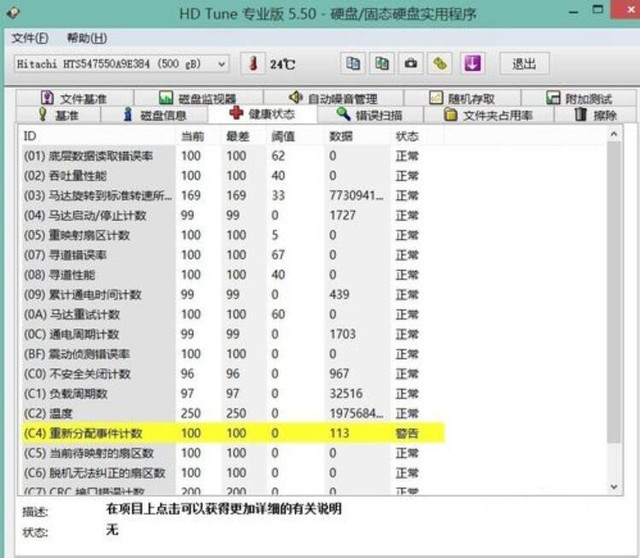Switch to the 随机存取 tab
The width and height of the screenshot is (640, 558).
[462, 98]
